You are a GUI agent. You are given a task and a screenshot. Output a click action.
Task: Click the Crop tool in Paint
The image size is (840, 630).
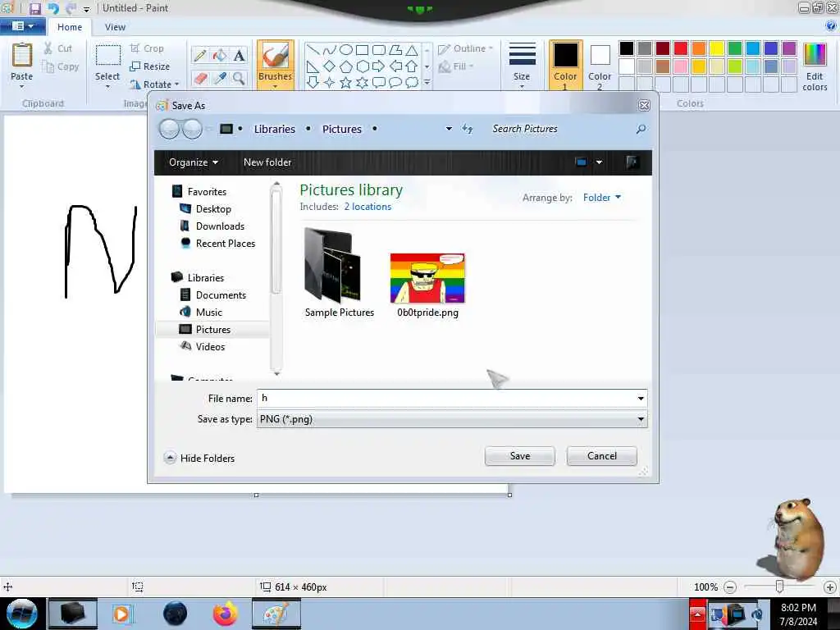[147, 48]
